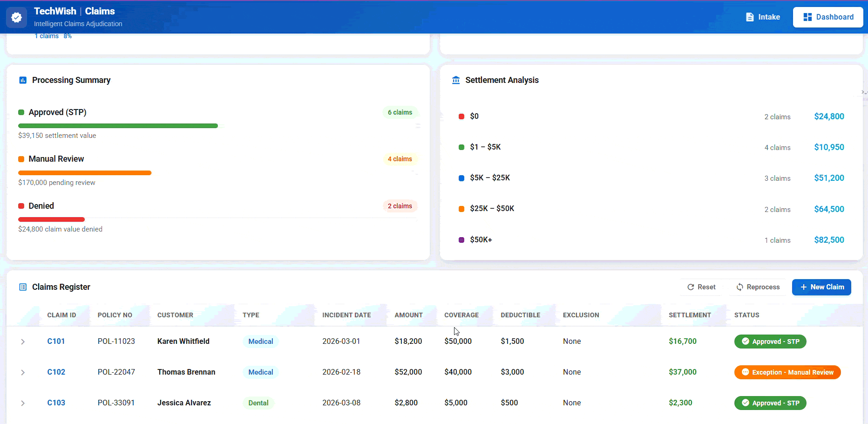The image size is (868, 424).
Task: Click the Reprocess sync icon
Action: pos(739,287)
